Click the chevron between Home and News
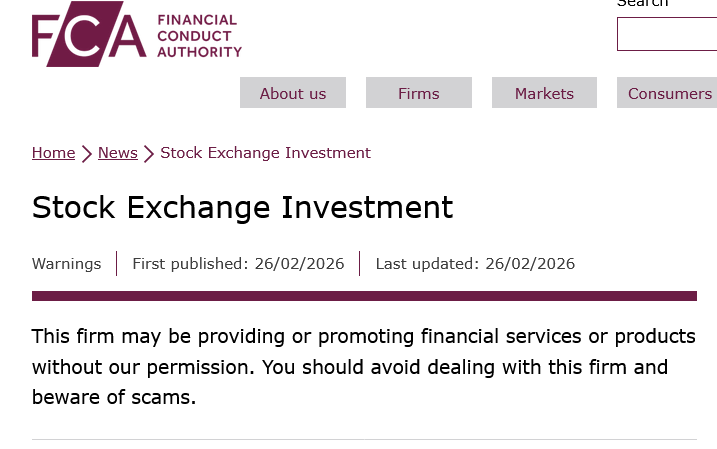Screen dimensions: 717x449 [x=87, y=154]
